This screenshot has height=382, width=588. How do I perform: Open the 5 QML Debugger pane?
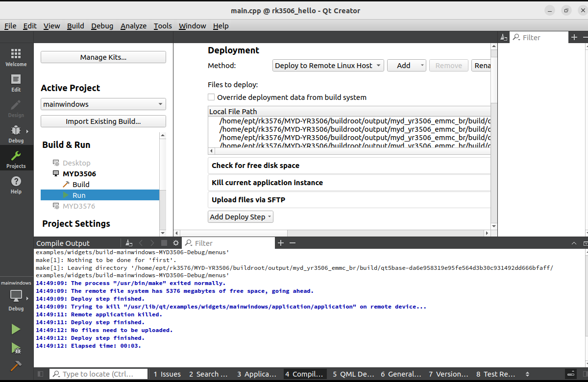point(353,374)
